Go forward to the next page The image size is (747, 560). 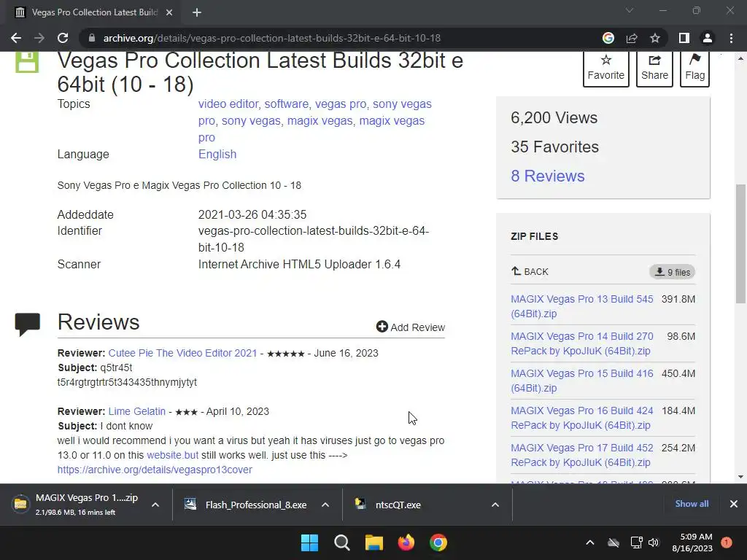[39, 38]
